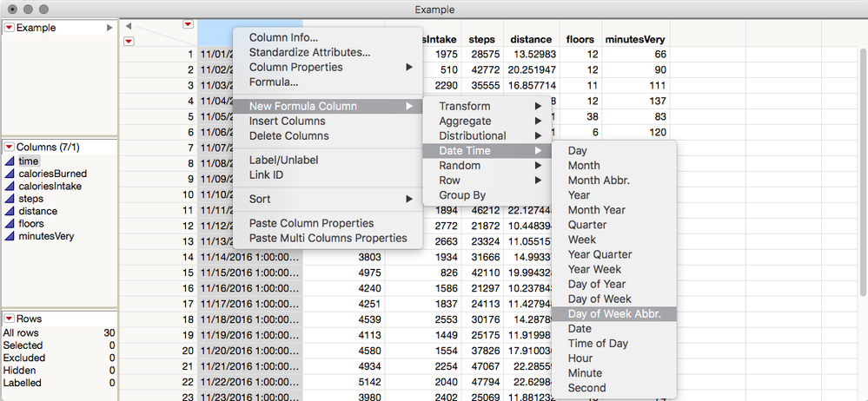Select steps in the Columns list
Viewport: 868px width, 401px height.
click(31, 199)
